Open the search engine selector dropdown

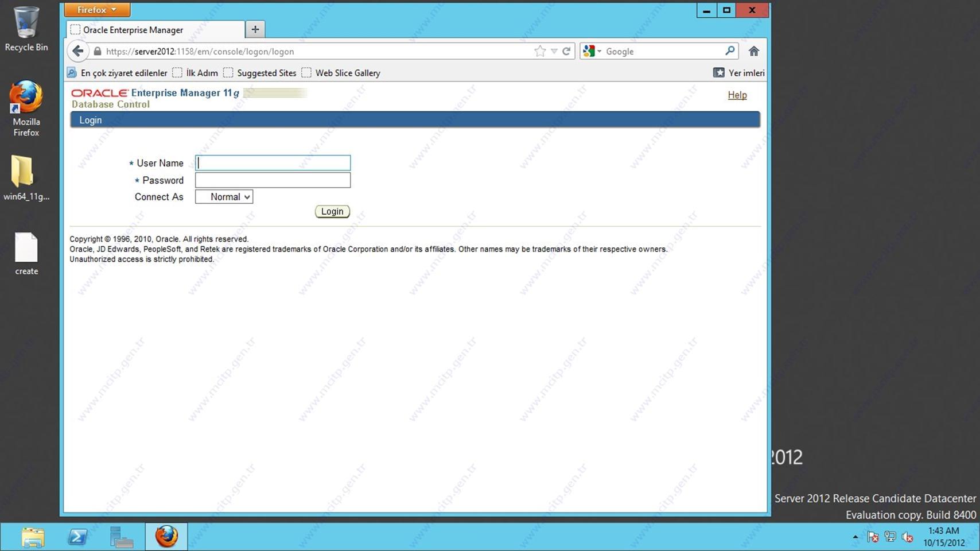[592, 51]
